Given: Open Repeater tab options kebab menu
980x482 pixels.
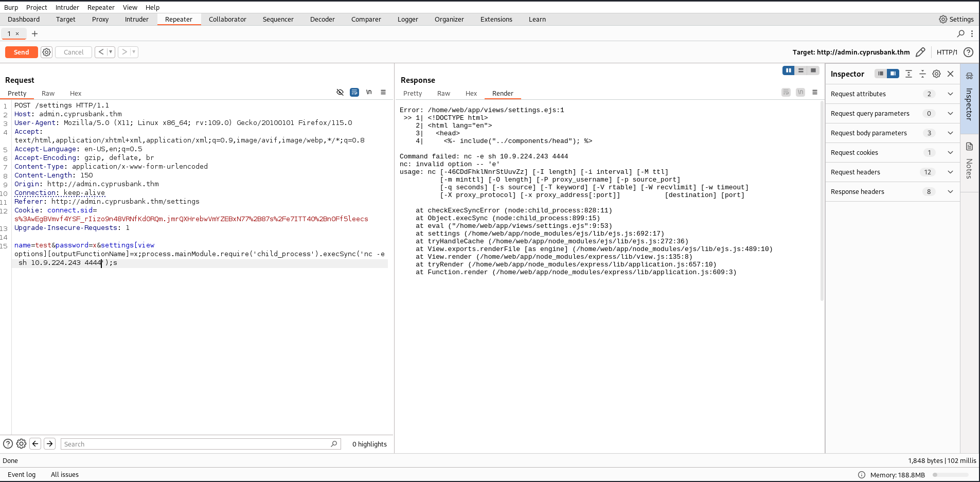Looking at the screenshot, I should (972, 33).
